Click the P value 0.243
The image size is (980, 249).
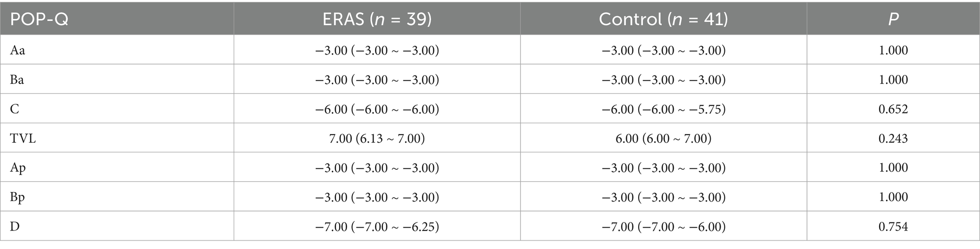pyautogui.click(x=893, y=138)
